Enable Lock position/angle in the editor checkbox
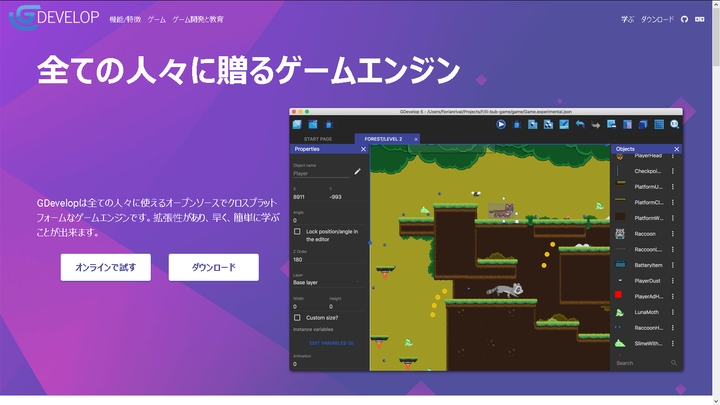Screen dimensions: 720x405 click(x=297, y=231)
